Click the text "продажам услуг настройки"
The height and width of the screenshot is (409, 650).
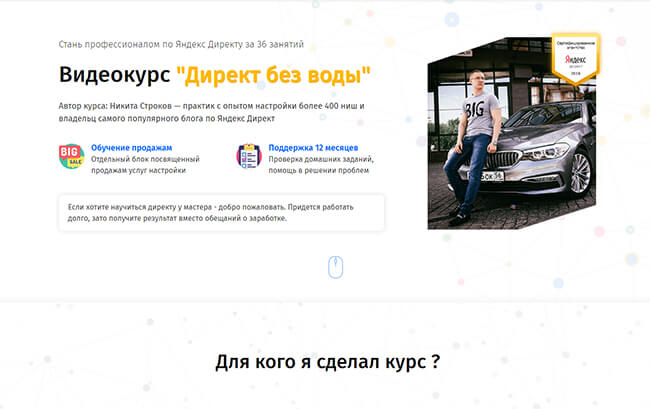coord(138,170)
